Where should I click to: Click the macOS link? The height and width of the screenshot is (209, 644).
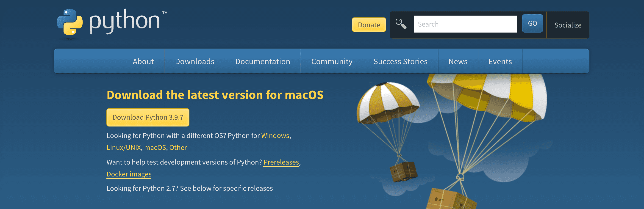click(155, 148)
